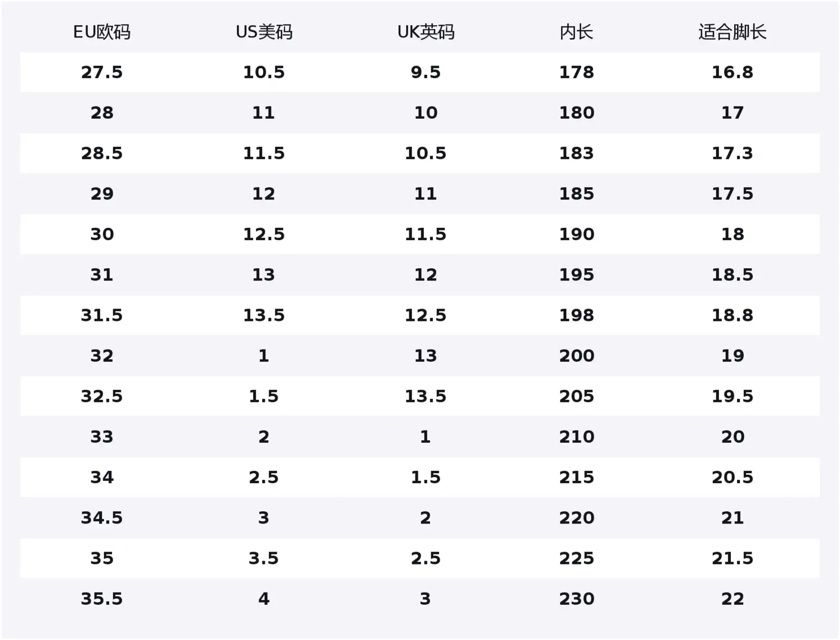The height and width of the screenshot is (640, 840).
Task: Click foot length 19.5 cell
Action: (x=732, y=396)
